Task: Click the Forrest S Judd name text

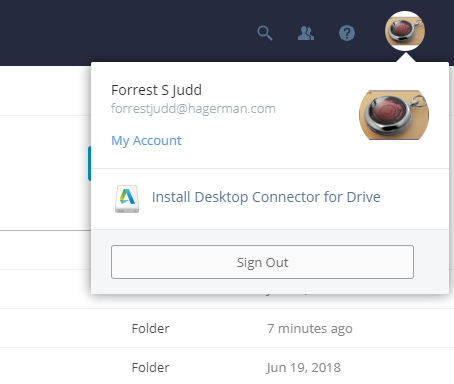Action: (156, 90)
